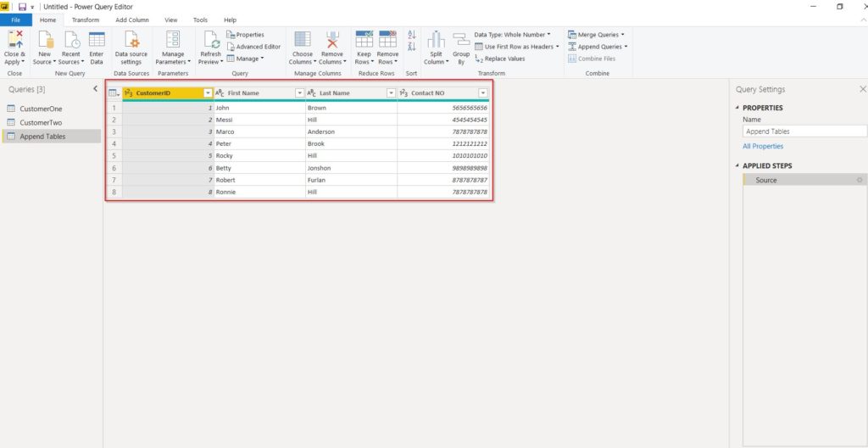Click the Close & Apply icon
Viewport: 868px width, 448px height.
point(14,40)
